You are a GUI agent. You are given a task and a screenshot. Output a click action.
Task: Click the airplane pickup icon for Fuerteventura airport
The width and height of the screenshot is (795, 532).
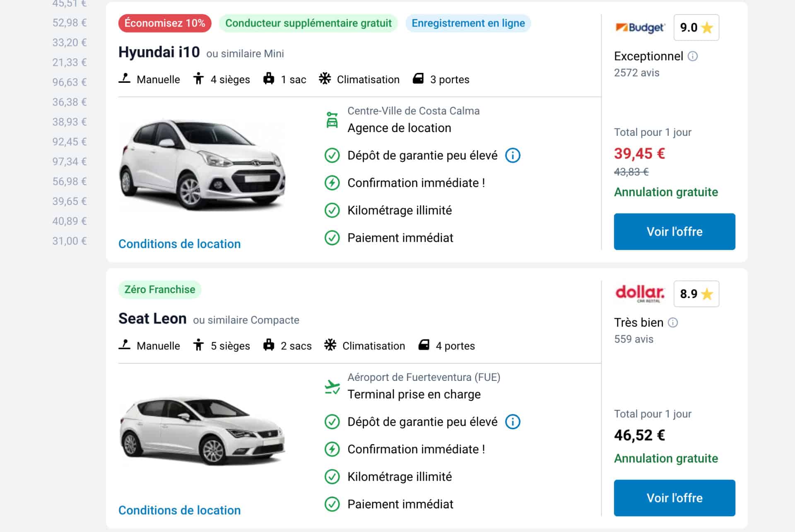[332, 386]
